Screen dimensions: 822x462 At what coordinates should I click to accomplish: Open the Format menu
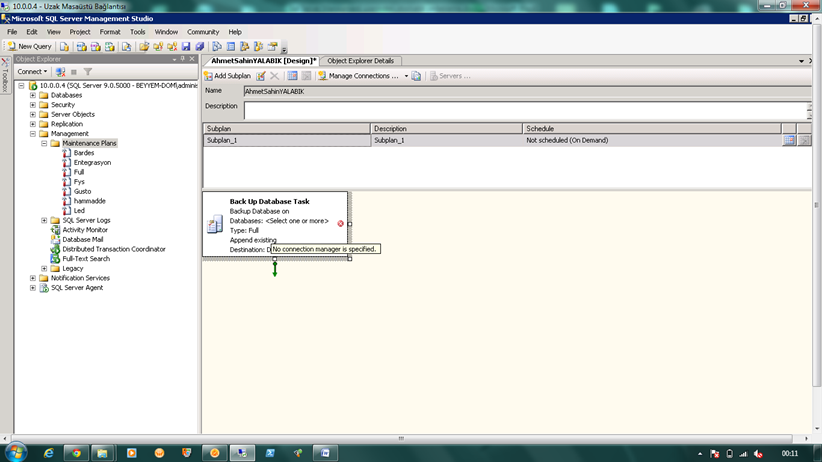(x=110, y=32)
